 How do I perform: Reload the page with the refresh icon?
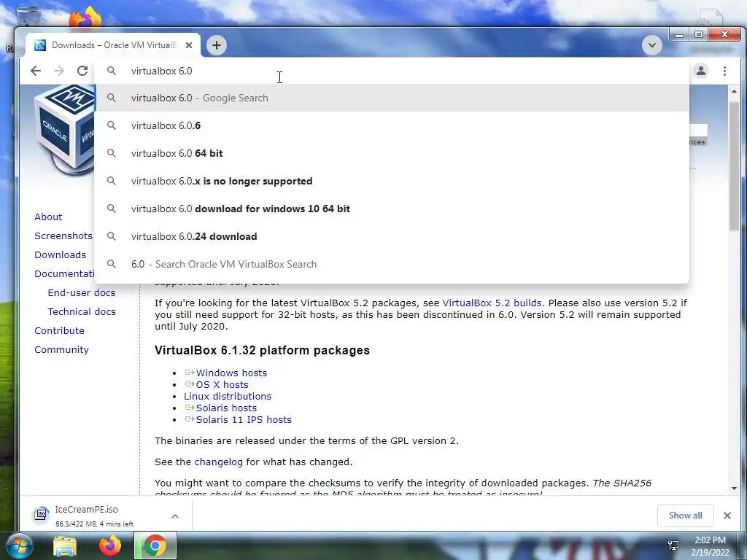[x=82, y=71]
